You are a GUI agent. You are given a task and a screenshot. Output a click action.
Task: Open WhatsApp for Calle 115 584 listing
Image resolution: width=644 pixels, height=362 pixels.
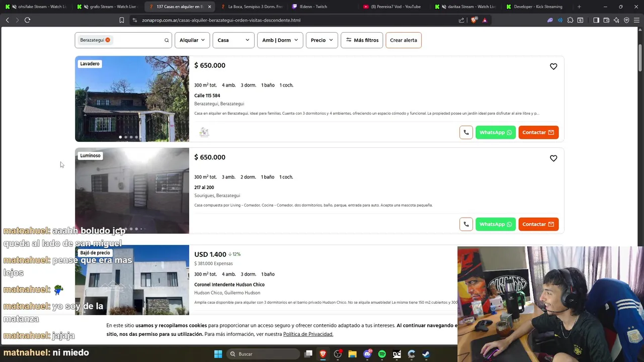pos(496,132)
